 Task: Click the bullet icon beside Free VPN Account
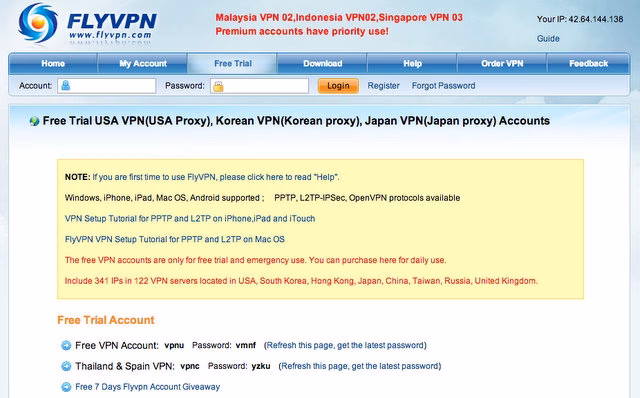(x=66, y=346)
